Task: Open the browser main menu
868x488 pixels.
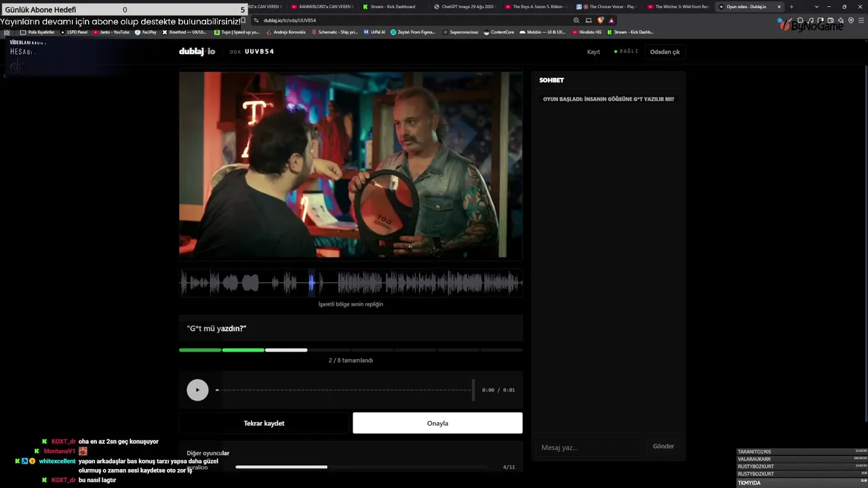Action: [x=861, y=20]
